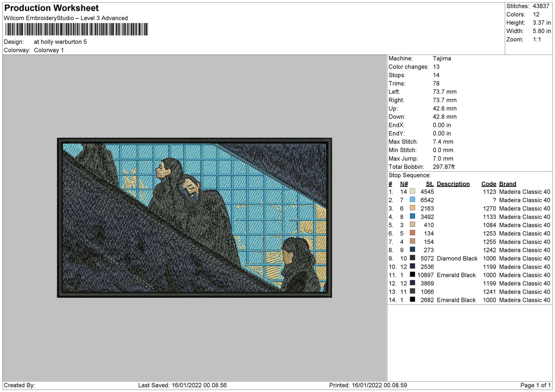Click the 'Created By:' footer label
The width and height of the screenshot is (555, 392).
[x=19, y=385]
